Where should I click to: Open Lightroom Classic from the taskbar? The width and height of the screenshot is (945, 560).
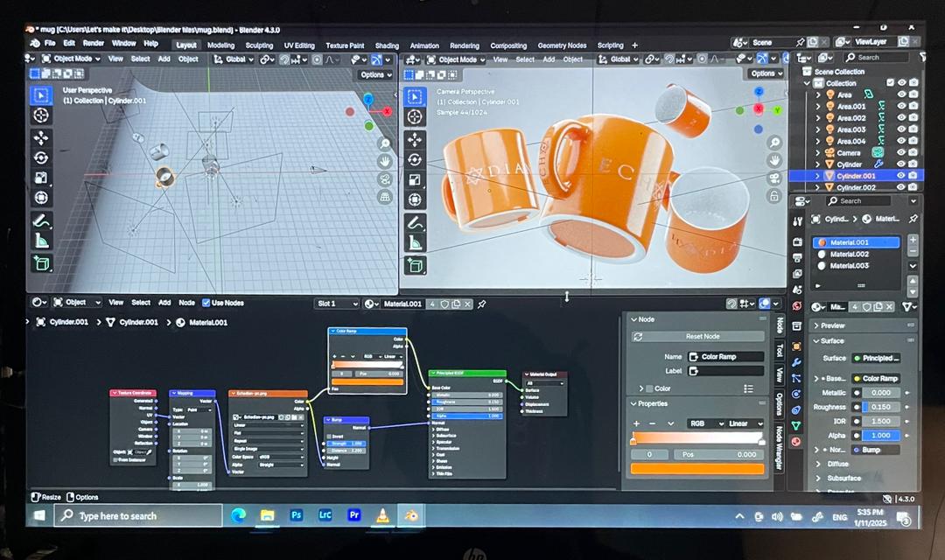coord(325,515)
